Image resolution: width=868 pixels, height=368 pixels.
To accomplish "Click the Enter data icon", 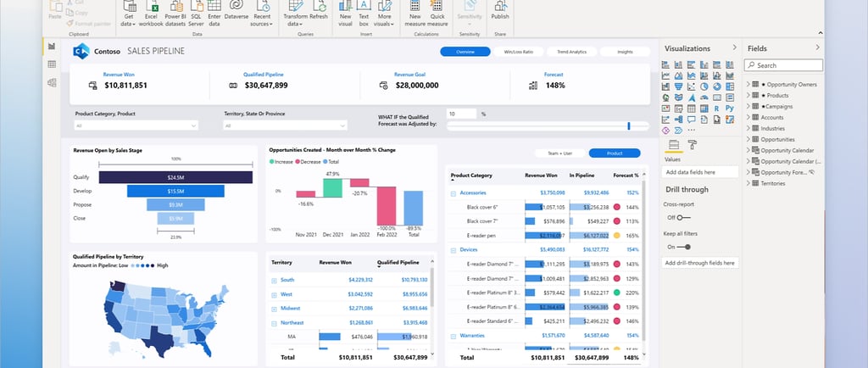I will tap(214, 6).
